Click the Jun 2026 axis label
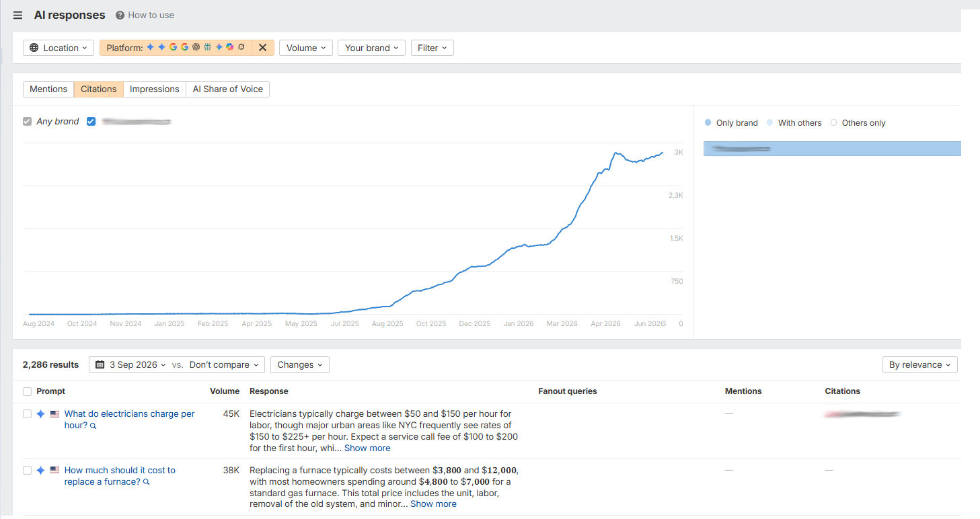This screenshot has height=519, width=980. [650, 323]
